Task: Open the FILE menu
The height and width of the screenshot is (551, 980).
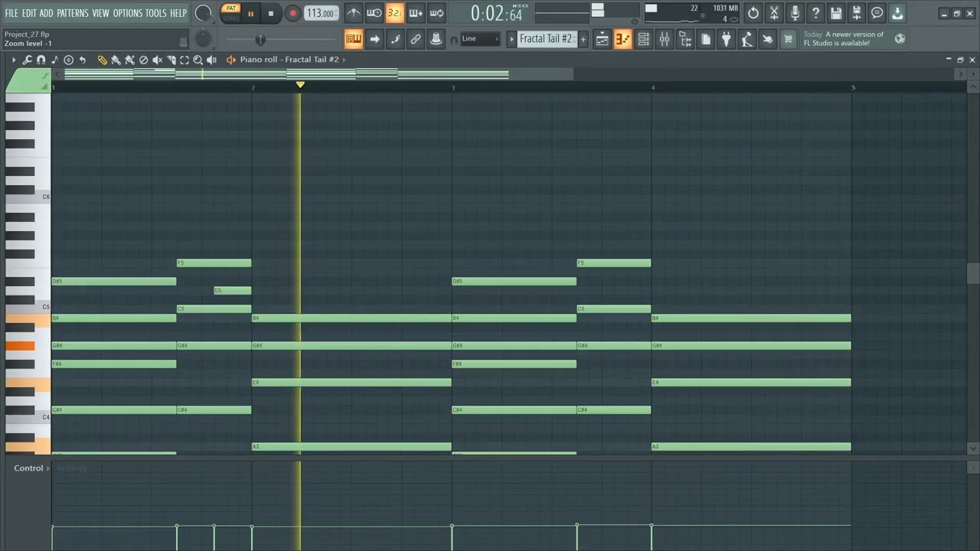Action: coord(11,13)
